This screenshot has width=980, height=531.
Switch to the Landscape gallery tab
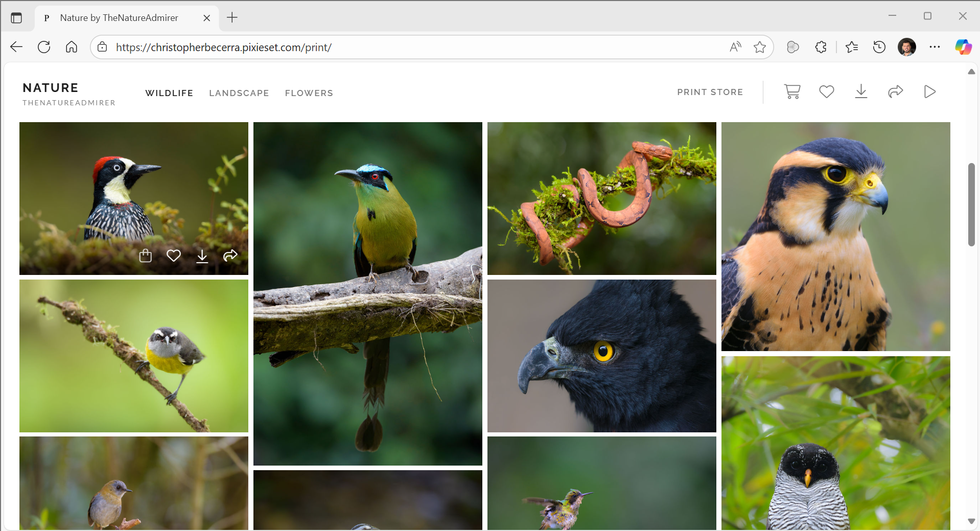pos(239,93)
